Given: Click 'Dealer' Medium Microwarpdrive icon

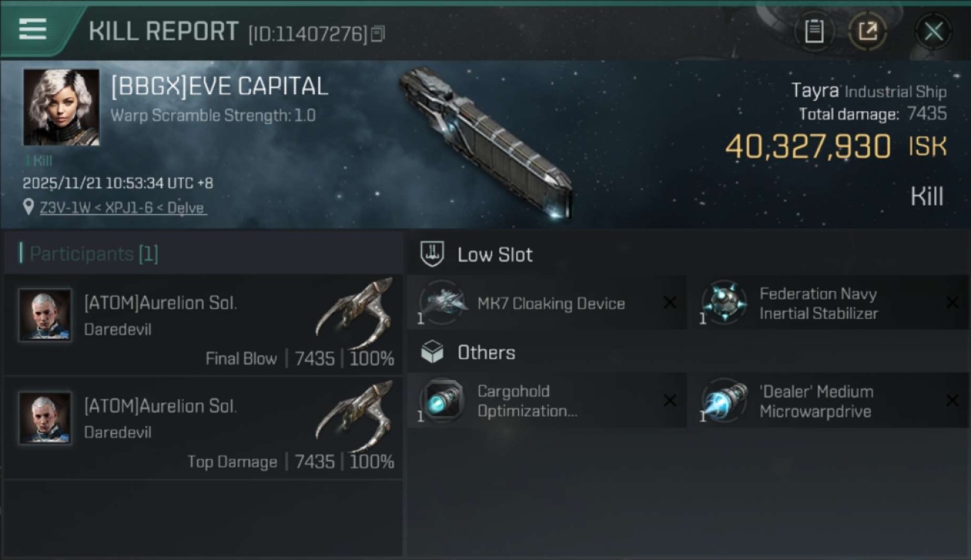Looking at the screenshot, I should 724,401.
